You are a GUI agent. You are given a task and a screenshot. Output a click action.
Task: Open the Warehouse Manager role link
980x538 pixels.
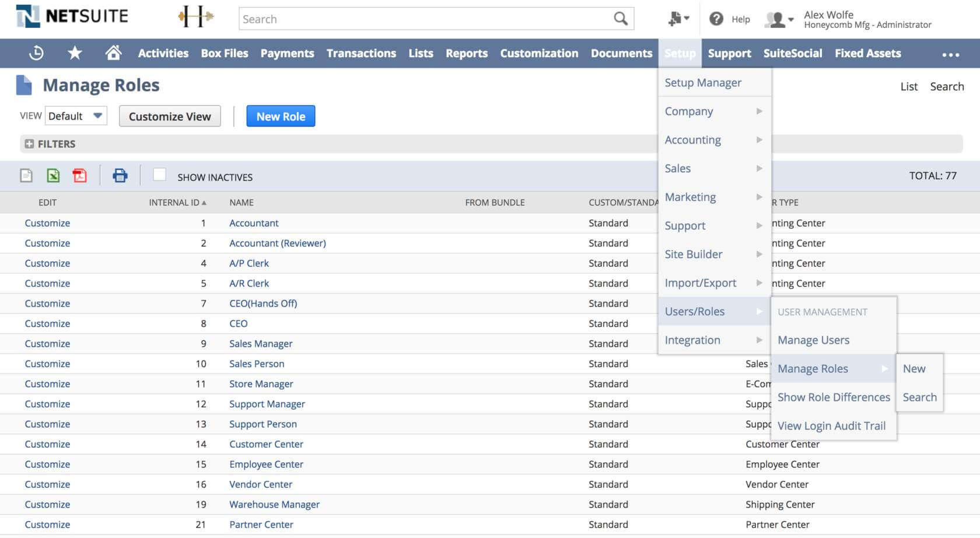[274, 505]
